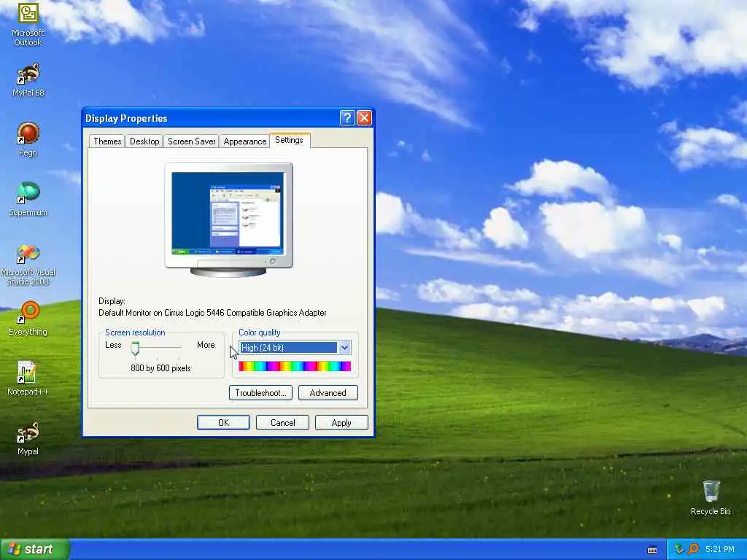Cancel the Display Properties dialog

pos(282,423)
